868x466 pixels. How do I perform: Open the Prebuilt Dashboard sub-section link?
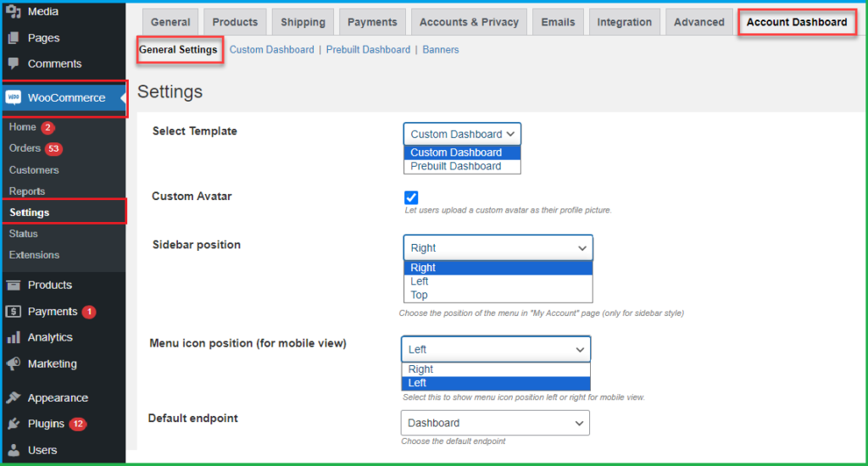(368, 50)
